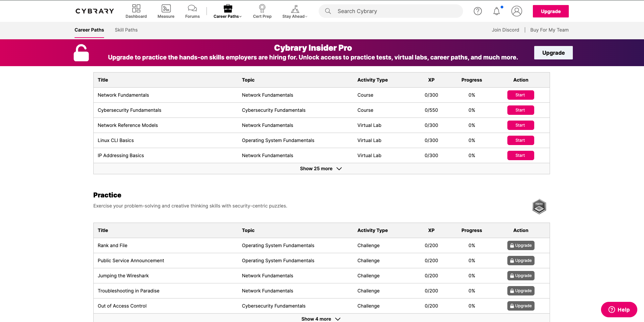Start the Linux CLI Basics lab
This screenshot has height=322, width=644.
[x=520, y=140]
